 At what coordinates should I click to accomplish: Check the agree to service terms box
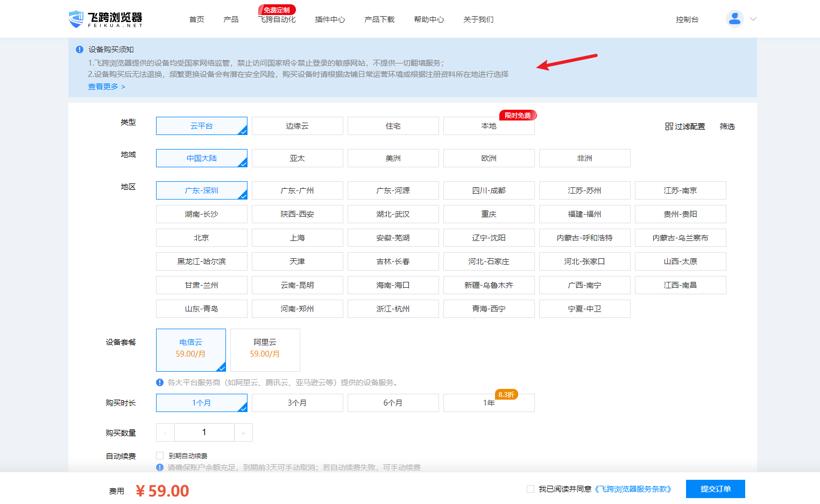coord(531,489)
